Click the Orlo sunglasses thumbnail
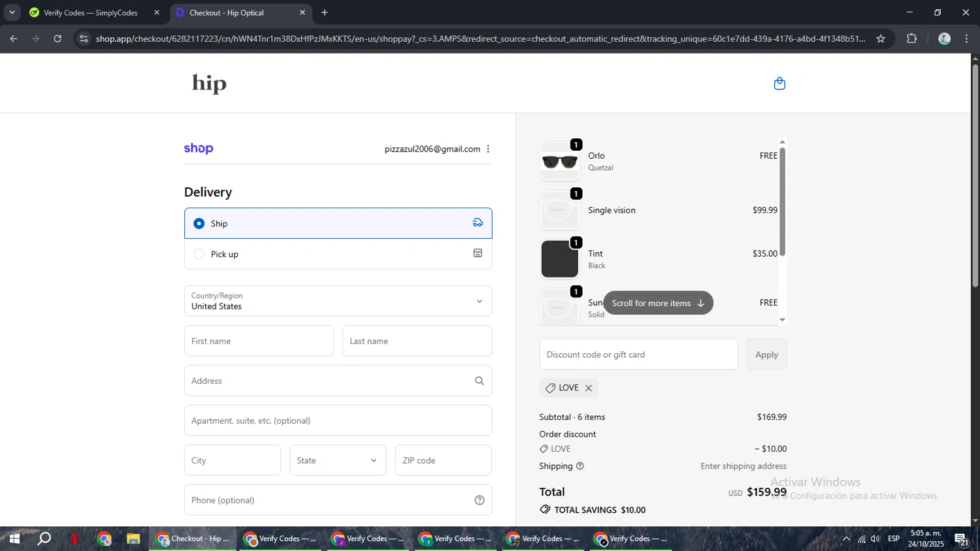980x551 pixels. pyautogui.click(x=560, y=161)
